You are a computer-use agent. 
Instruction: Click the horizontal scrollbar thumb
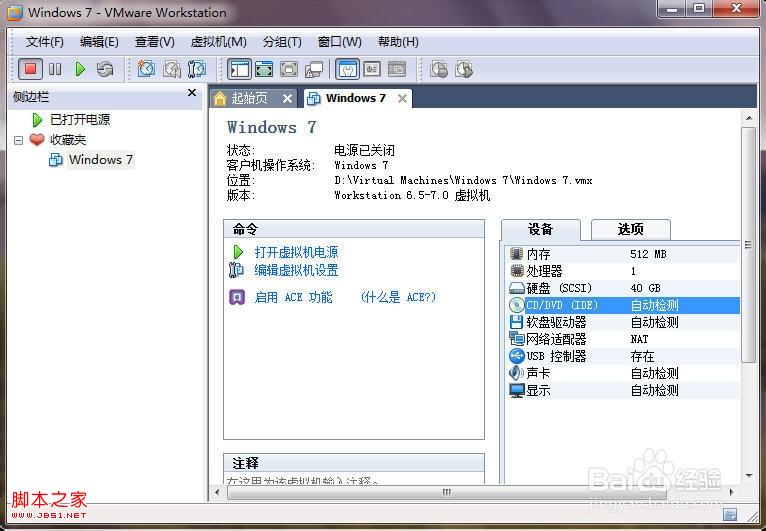coord(447,492)
